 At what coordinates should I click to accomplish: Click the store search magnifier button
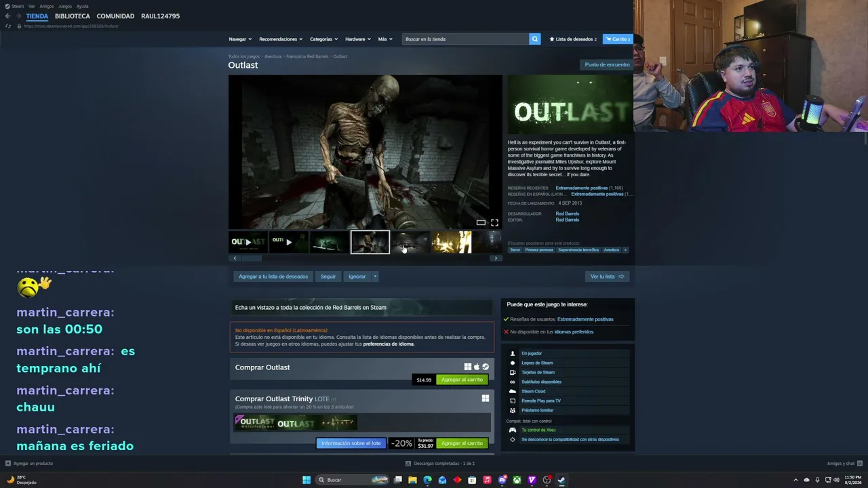[534, 39]
